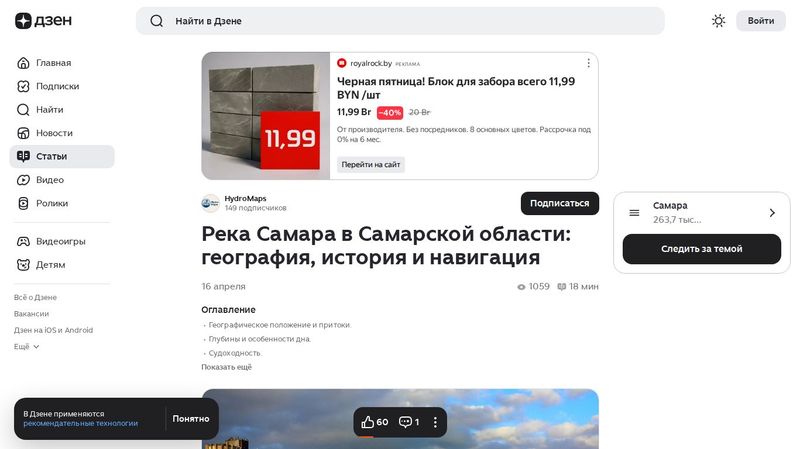Select Видеоигры in the sidebar
The width and height of the screenshot is (800, 449).
coord(62,241)
